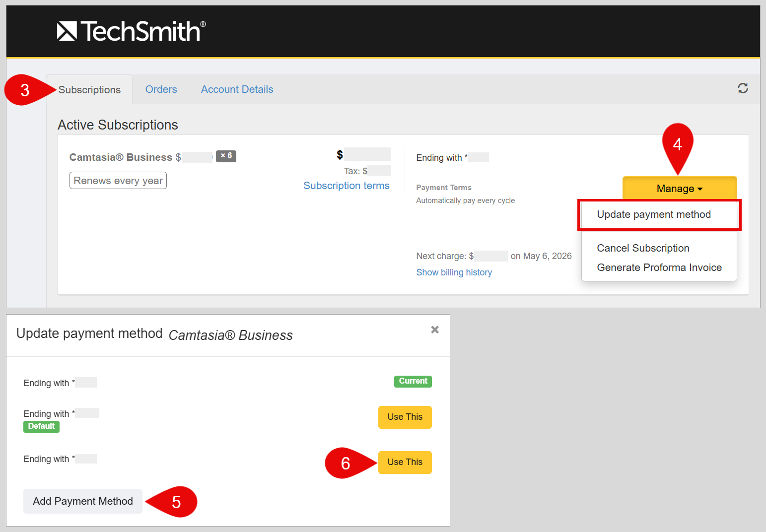The height and width of the screenshot is (532, 766).
Task: Click the 'Camtasia® Business' subscription name
Action: [x=121, y=157]
